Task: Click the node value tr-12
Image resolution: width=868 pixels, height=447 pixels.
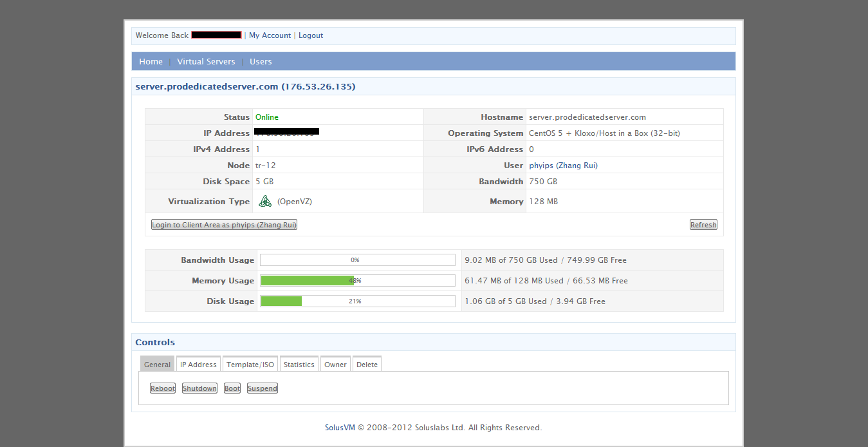Action: [x=266, y=166]
